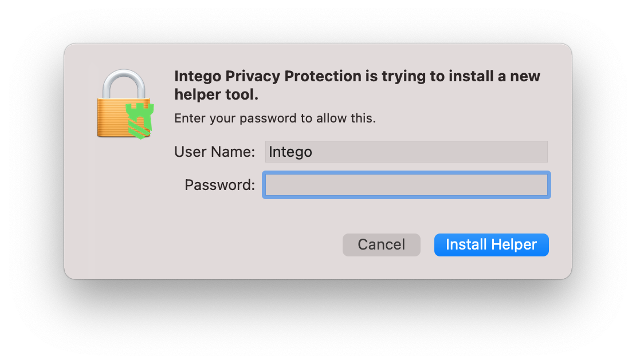The image size is (636, 364).
Task: Click 'Enter your password to allow this' text
Action: [275, 118]
